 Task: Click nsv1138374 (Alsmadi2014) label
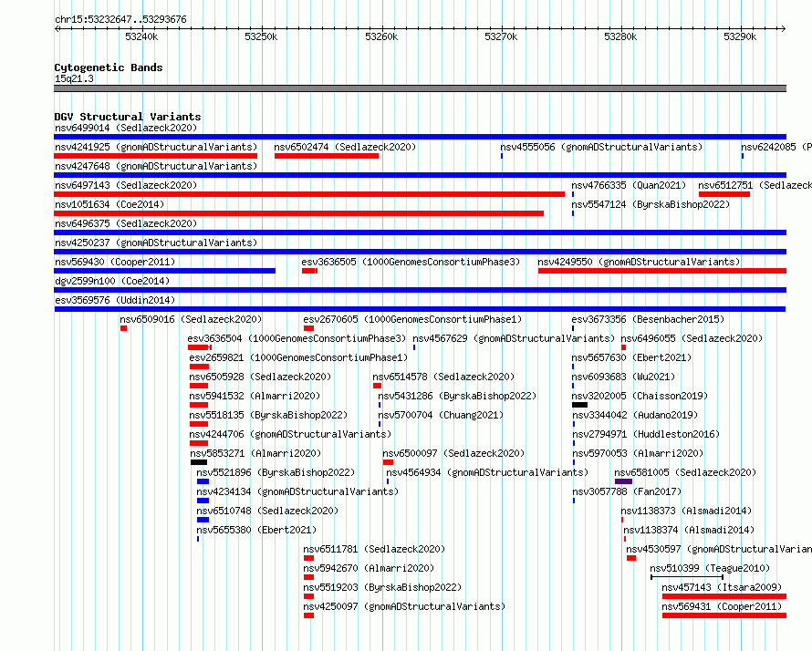[689, 530]
